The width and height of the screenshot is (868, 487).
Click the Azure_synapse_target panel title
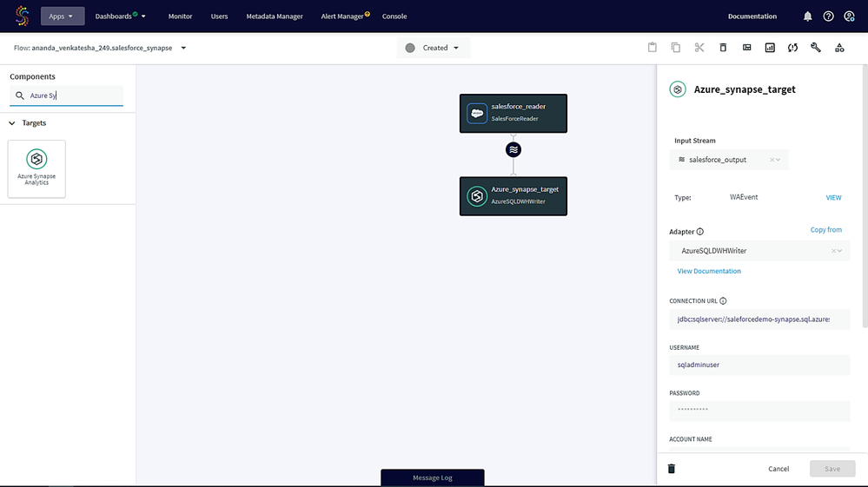pos(745,89)
